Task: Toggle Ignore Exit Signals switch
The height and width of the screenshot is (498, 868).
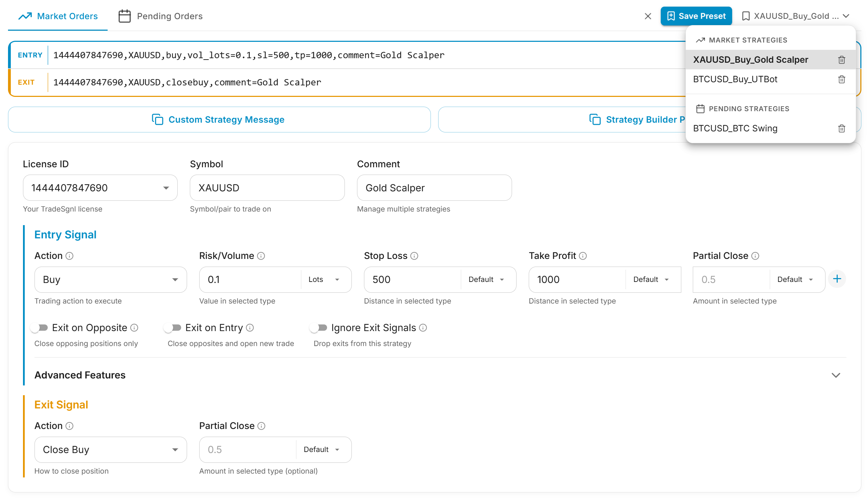Action: (x=318, y=328)
